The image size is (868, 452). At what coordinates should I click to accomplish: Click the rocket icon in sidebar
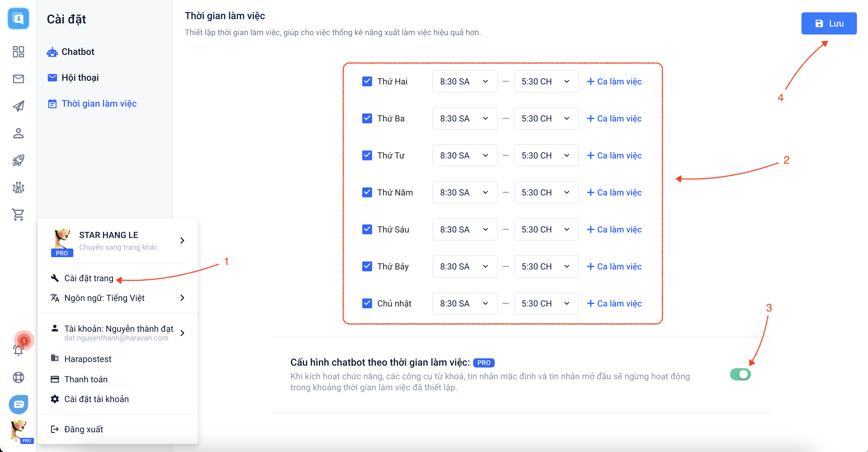[x=18, y=160]
